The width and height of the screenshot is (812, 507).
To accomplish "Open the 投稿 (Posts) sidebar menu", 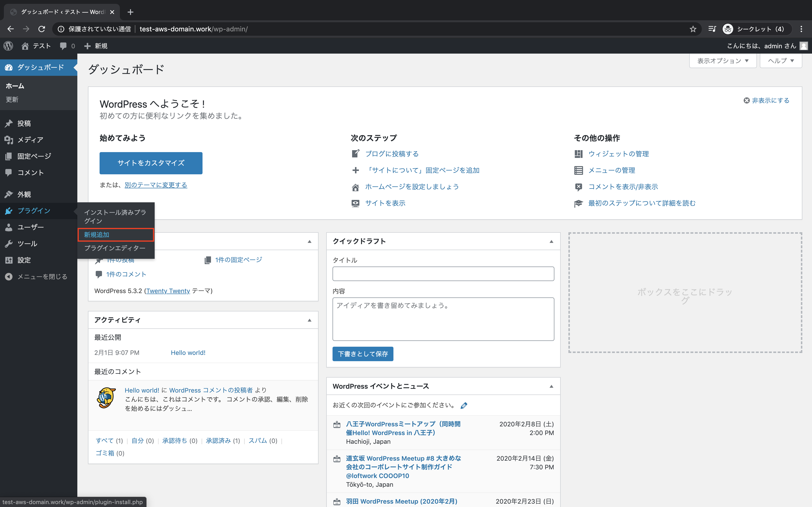I will pos(24,123).
